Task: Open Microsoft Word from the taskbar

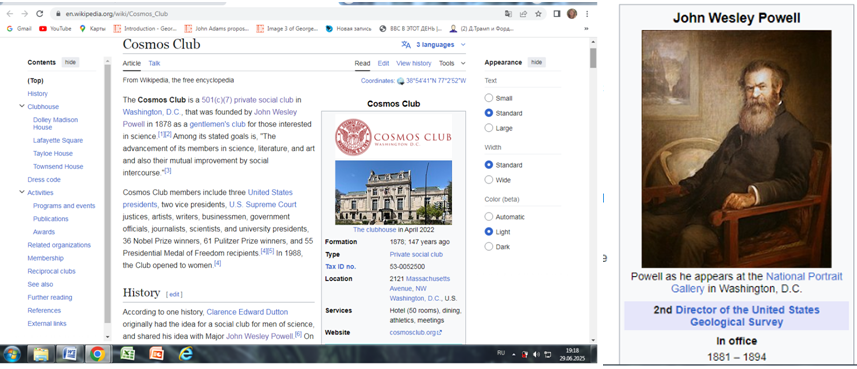Action: click(69, 354)
